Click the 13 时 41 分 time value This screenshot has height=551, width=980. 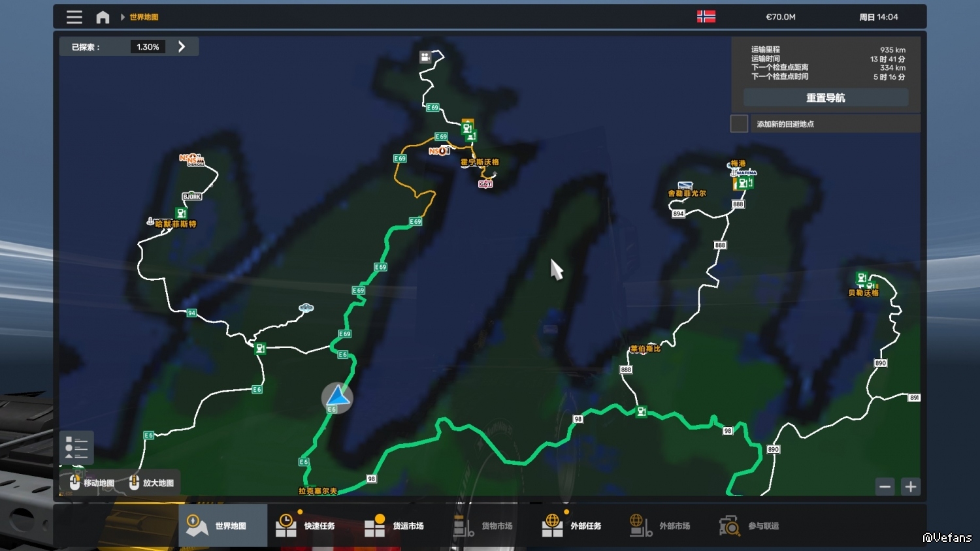tap(887, 59)
